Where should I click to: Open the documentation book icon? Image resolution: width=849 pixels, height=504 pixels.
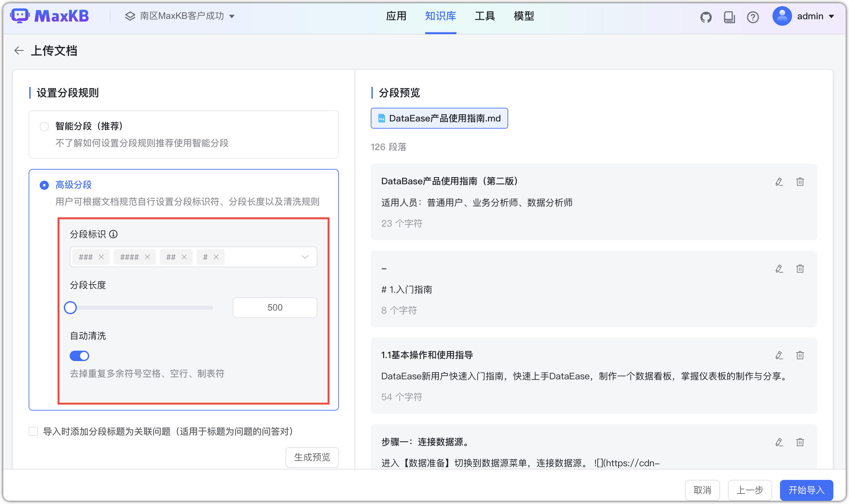(x=729, y=17)
